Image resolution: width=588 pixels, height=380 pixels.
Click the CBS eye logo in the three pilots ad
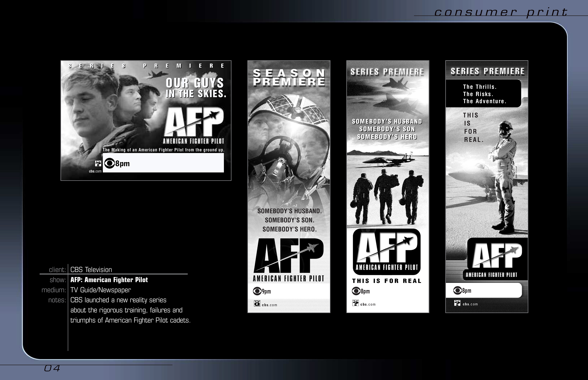(x=356, y=291)
